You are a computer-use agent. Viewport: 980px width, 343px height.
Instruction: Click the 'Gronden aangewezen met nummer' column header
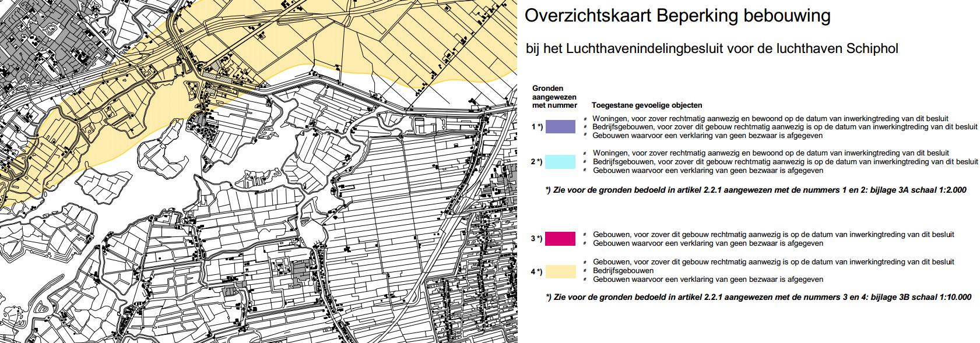point(554,97)
